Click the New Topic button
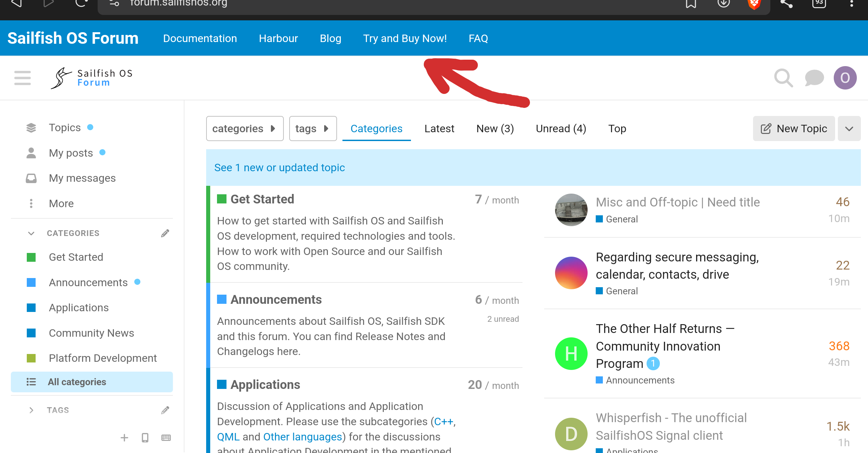Image resolution: width=868 pixels, height=453 pixels. [794, 129]
